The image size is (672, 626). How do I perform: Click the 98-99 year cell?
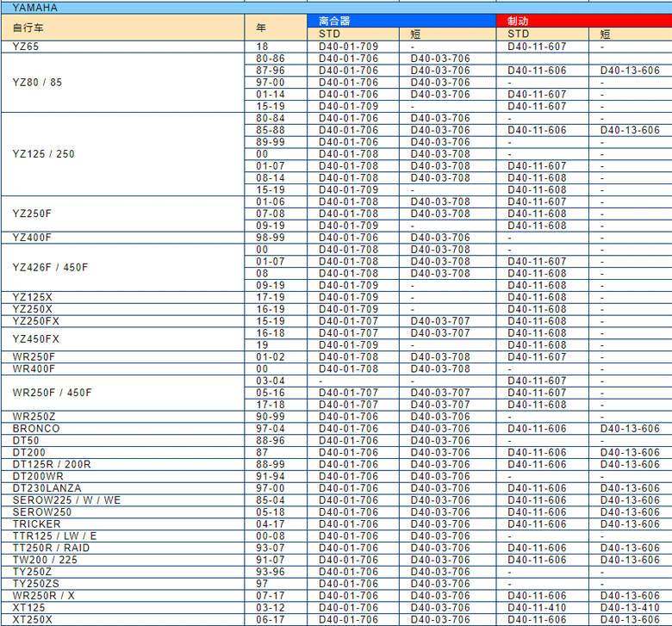(276, 238)
